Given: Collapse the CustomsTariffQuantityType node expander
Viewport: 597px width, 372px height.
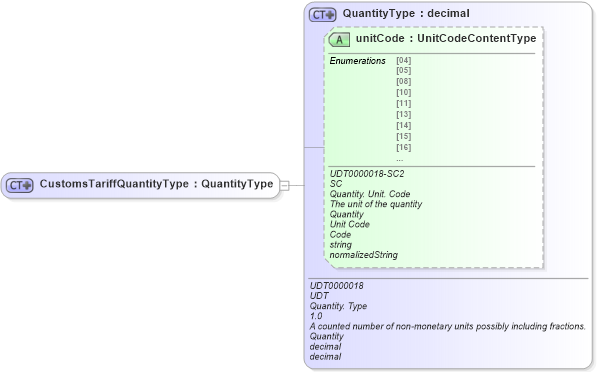Looking at the screenshot, I should click(284, 185).
